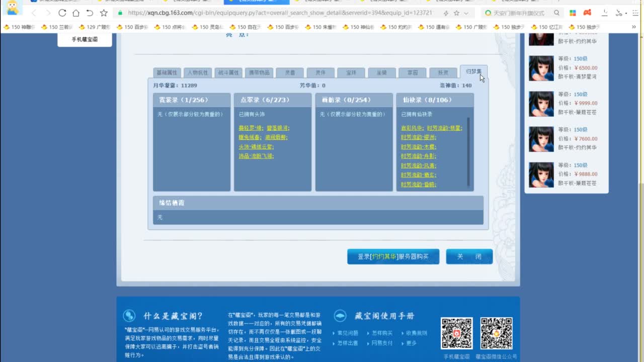Image resolution: width=644 pixels, height=362 pixels.
Task: Expand the bookmarks bar overflow chevron
Action: click(x=633, y=27)
